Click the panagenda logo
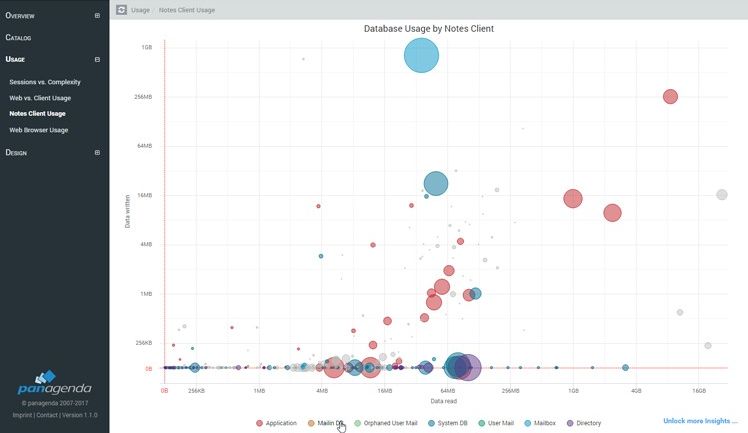This screenshot has width=748, height=433. tap(54, 385)
